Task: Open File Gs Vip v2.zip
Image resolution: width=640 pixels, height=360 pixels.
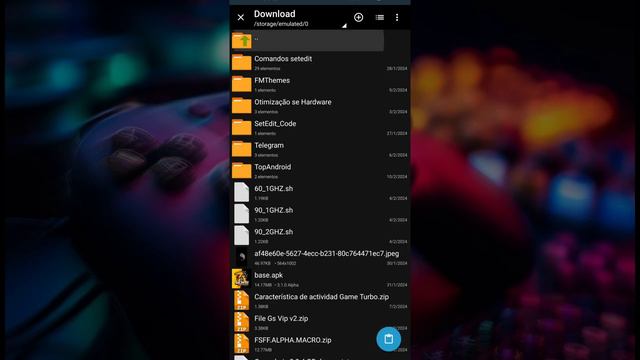Action: [x=320, y=322]
